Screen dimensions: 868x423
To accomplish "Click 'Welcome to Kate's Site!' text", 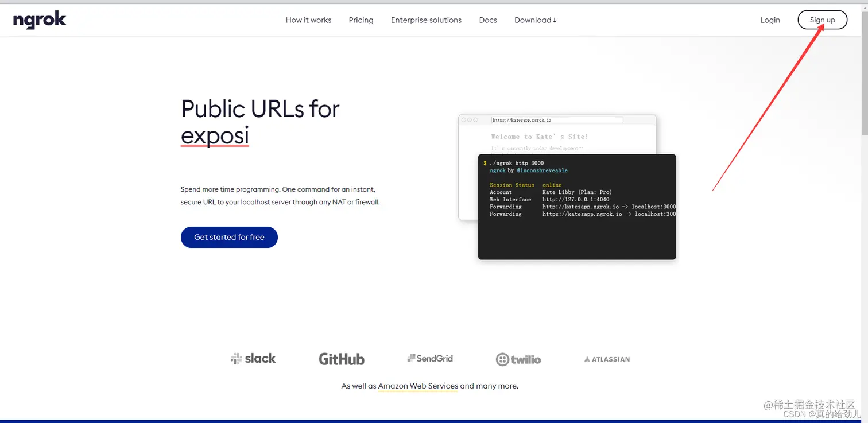I will 540,137.
